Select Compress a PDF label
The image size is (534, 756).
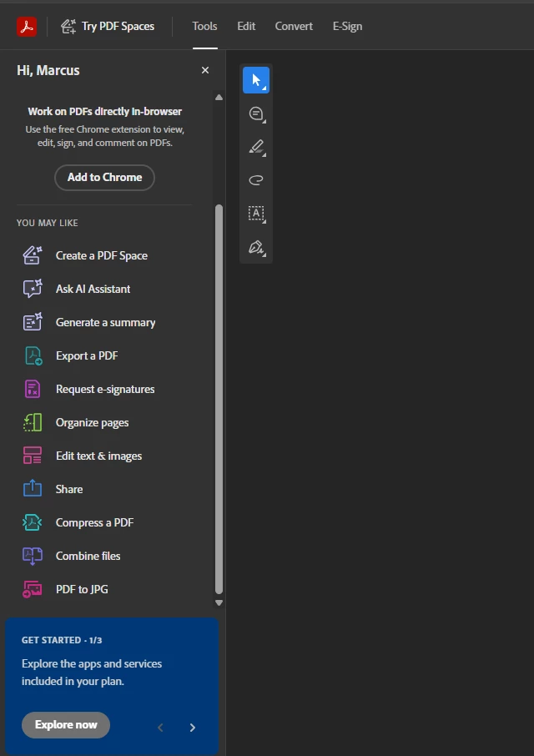[x=94, y=522]
